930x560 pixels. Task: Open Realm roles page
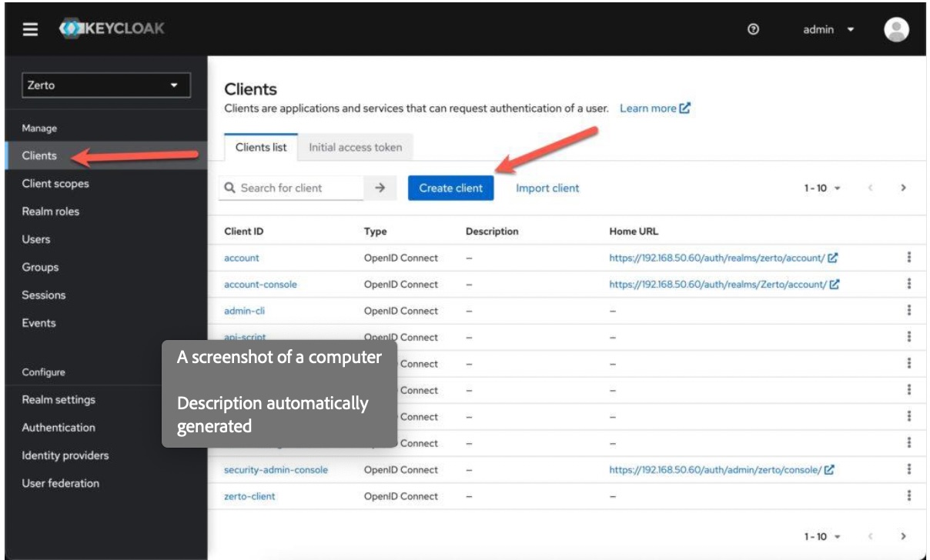51,212
